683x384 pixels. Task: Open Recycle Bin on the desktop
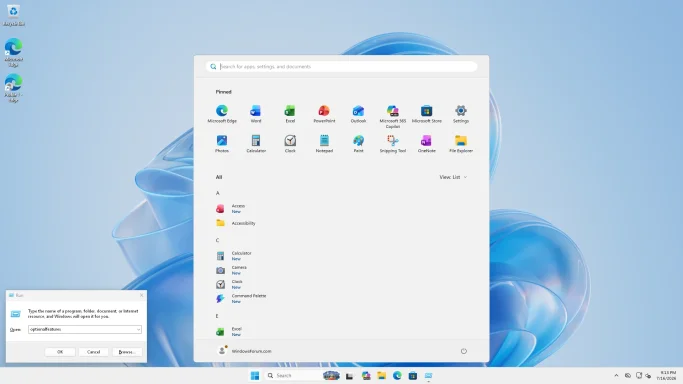(x=14, y=15)
